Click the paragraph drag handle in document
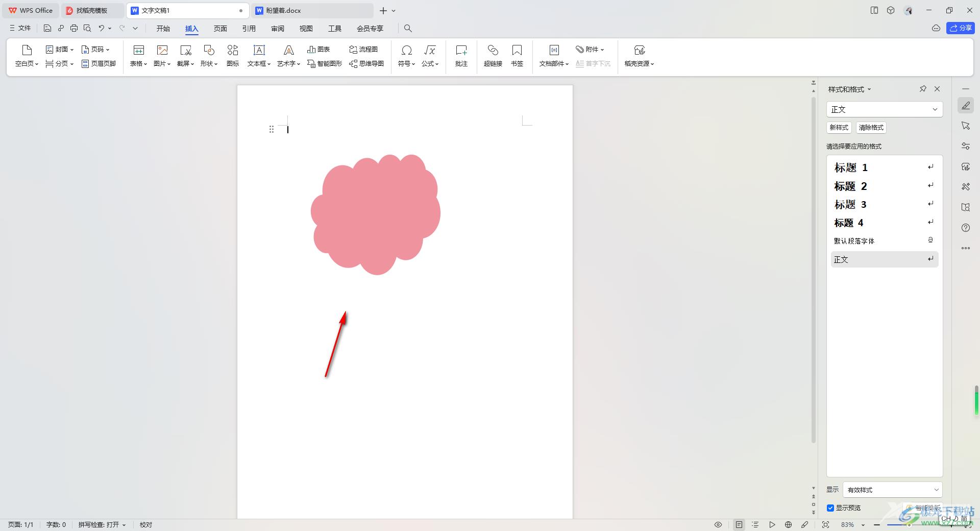Image resolution: width=980 pixels, height=531 pixels. 272,130
